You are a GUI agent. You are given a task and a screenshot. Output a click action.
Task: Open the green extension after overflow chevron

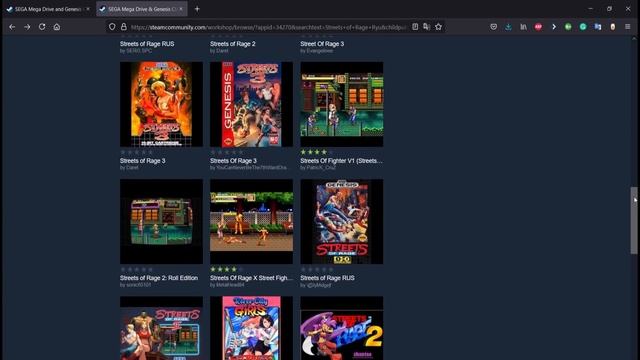[x=568, y=27]
